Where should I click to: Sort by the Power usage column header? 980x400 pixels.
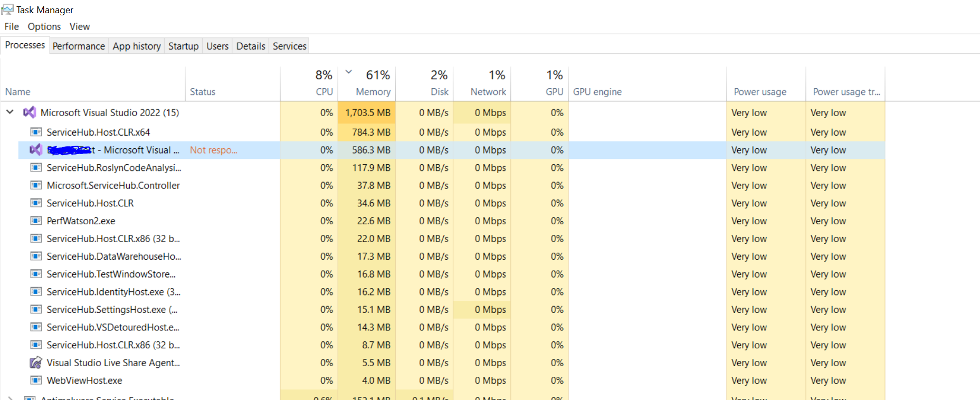point(766,83)
